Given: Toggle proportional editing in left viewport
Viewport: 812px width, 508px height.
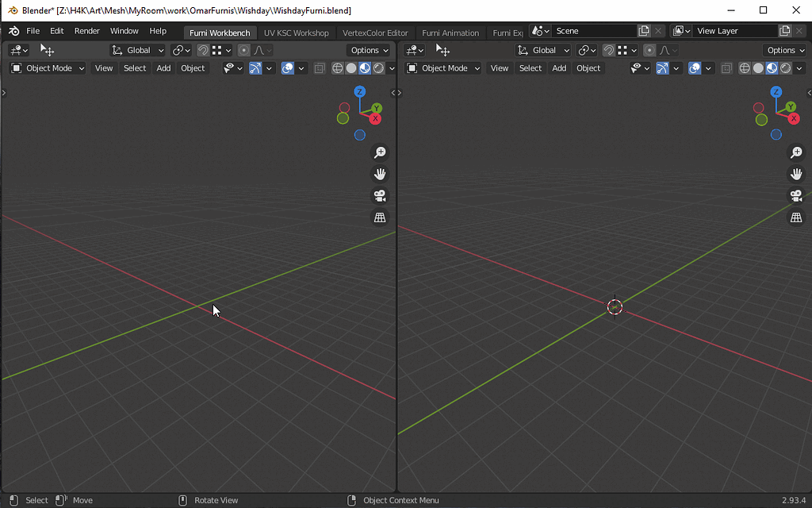Looking at the screenshot, I should 244,50.
